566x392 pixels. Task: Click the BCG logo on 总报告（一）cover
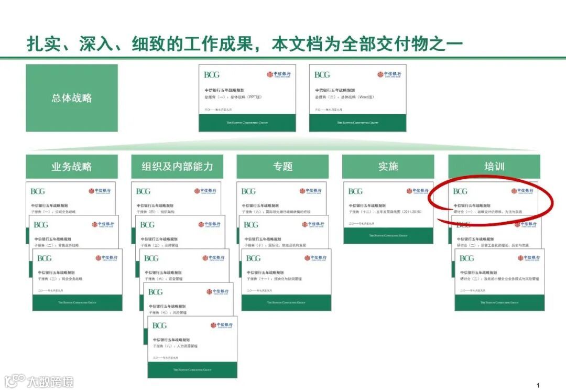pos(212,75)
